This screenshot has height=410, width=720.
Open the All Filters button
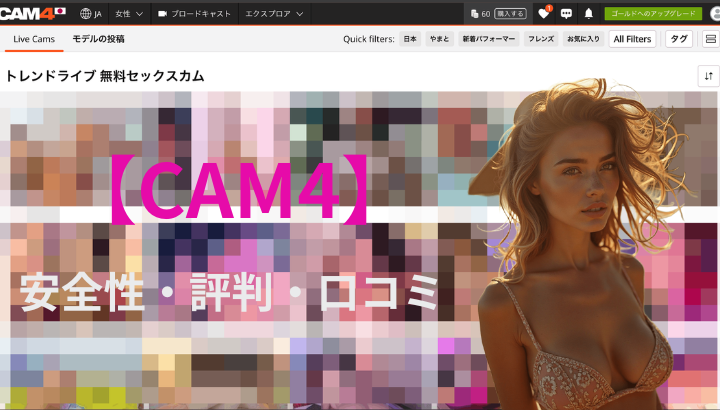[632, 39]
